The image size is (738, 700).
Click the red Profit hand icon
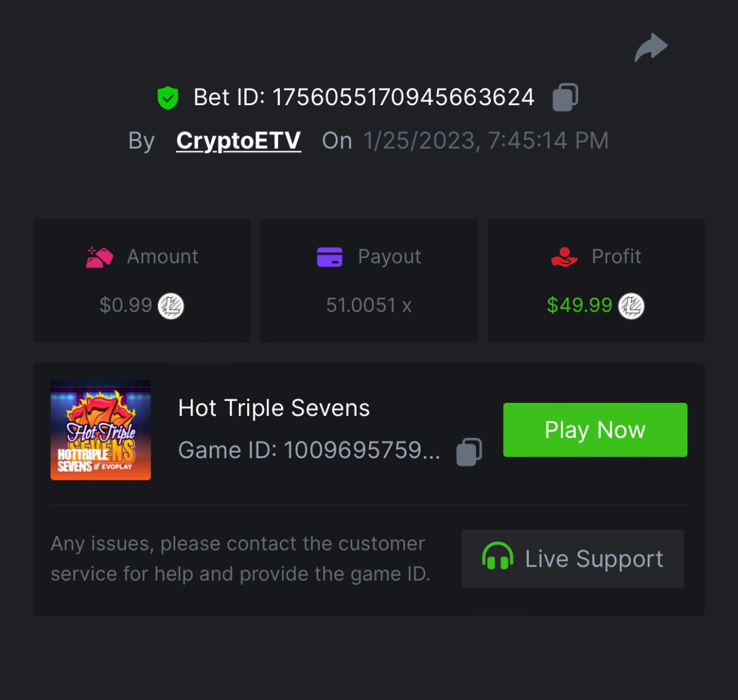(564, 257)
